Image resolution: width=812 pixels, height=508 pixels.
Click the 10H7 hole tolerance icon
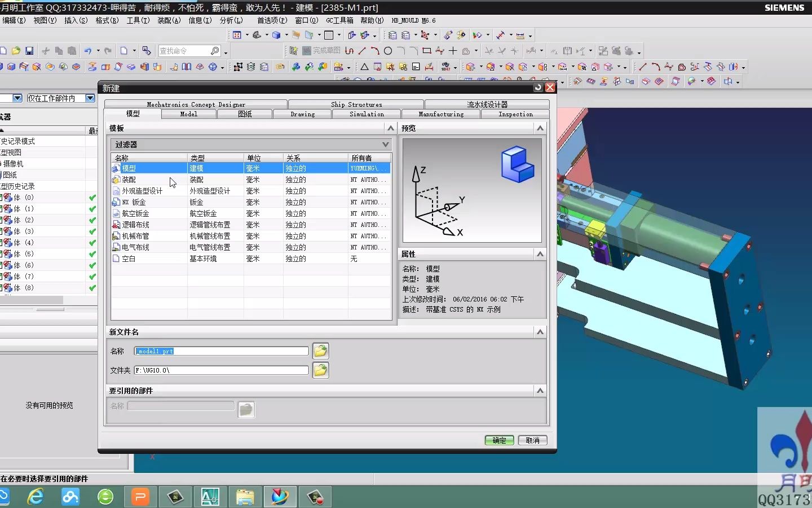(x=446, y=67)
